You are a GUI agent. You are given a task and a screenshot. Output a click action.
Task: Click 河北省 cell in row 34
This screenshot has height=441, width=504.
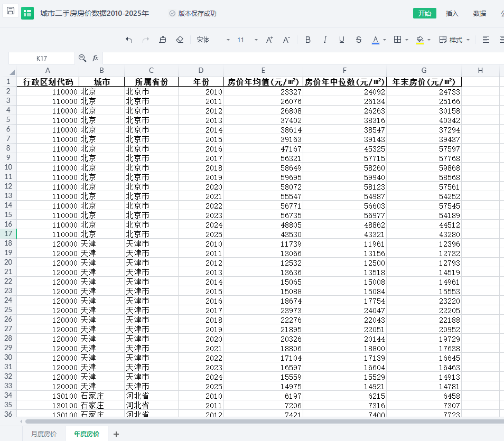pyautogui.click(x=152, y=396)
